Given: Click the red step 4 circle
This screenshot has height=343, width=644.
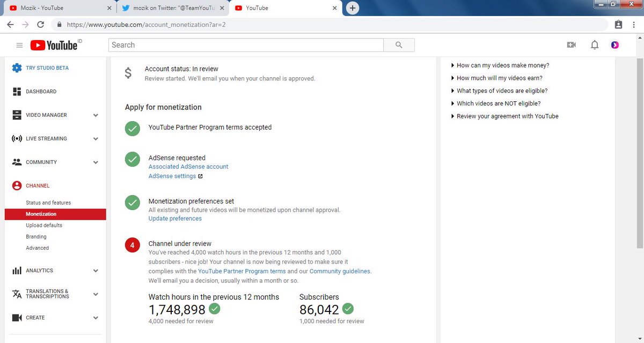Looking at the screenshot, I should coord(133,245).
